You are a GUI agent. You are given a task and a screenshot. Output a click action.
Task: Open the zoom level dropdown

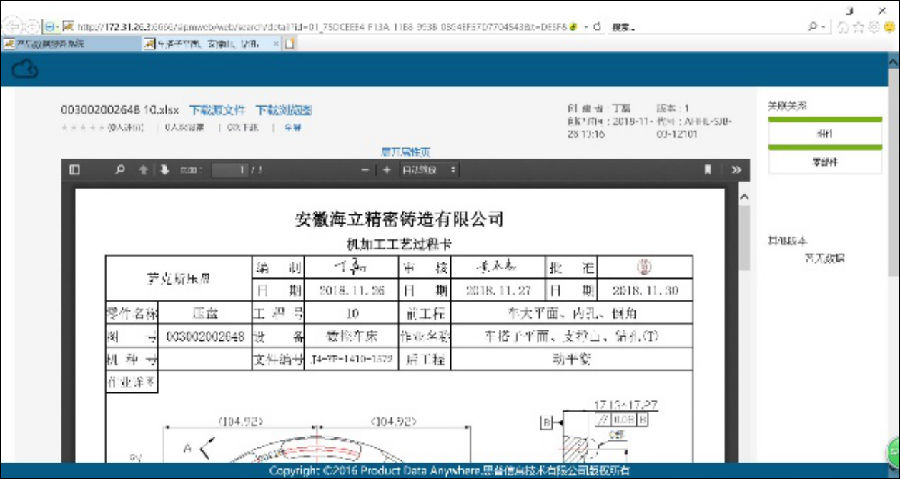(x=430, y=170)
